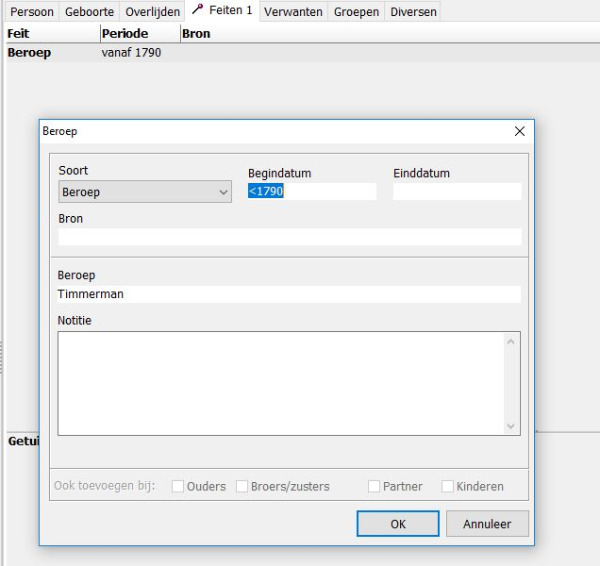Viewport: 600px width, 566px height.
Task: Switch to the Diversen tab
Action: pos(413,11)
